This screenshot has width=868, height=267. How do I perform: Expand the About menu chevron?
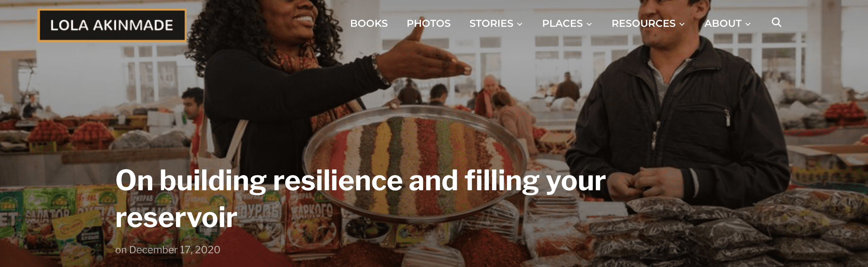point(748,24)
